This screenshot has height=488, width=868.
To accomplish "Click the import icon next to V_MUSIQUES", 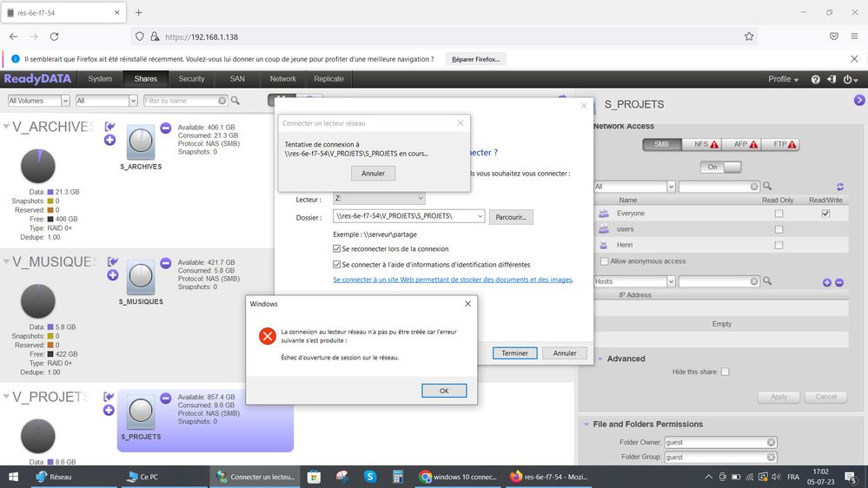I will (111, 261).
